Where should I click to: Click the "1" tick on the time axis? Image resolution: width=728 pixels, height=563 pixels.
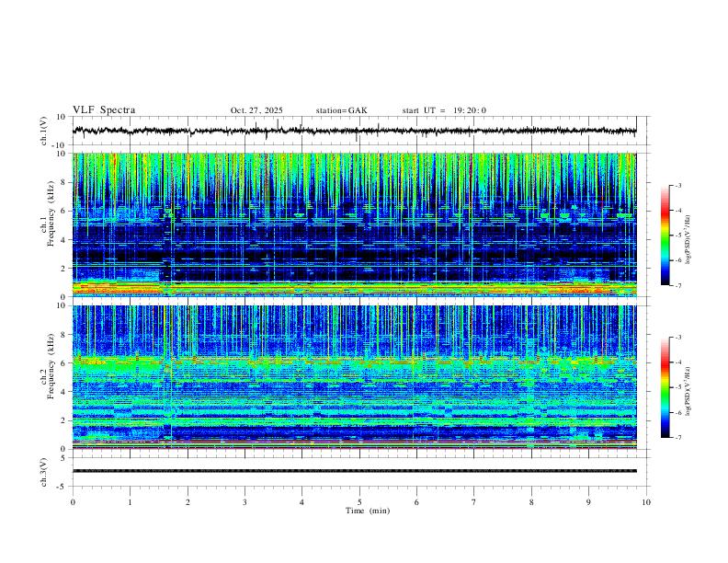[130, 502]
